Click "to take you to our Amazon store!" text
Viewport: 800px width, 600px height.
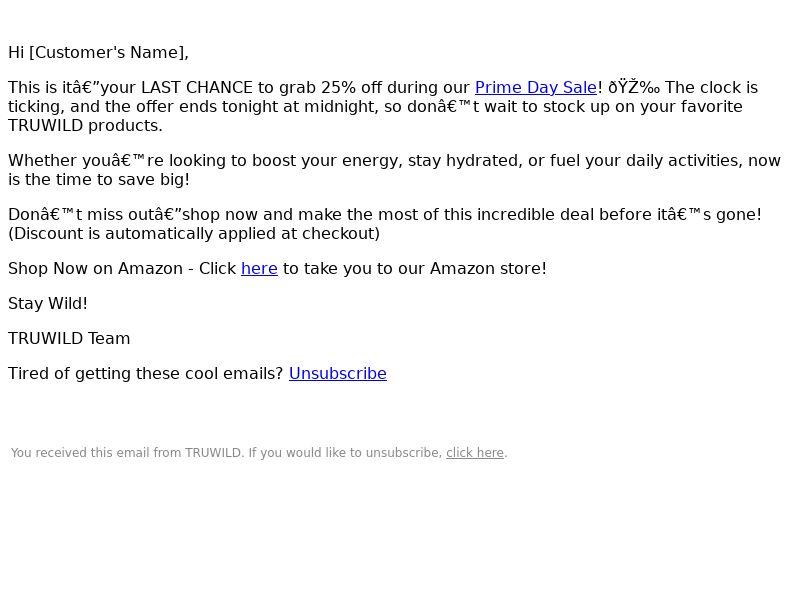click(415, 269)
